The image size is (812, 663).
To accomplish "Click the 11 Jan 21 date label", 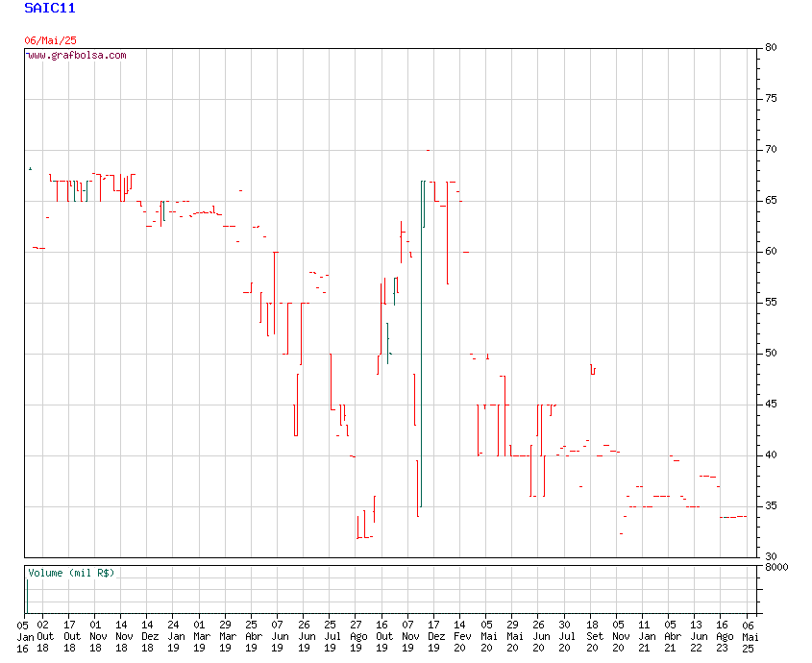I will [645, 637].
